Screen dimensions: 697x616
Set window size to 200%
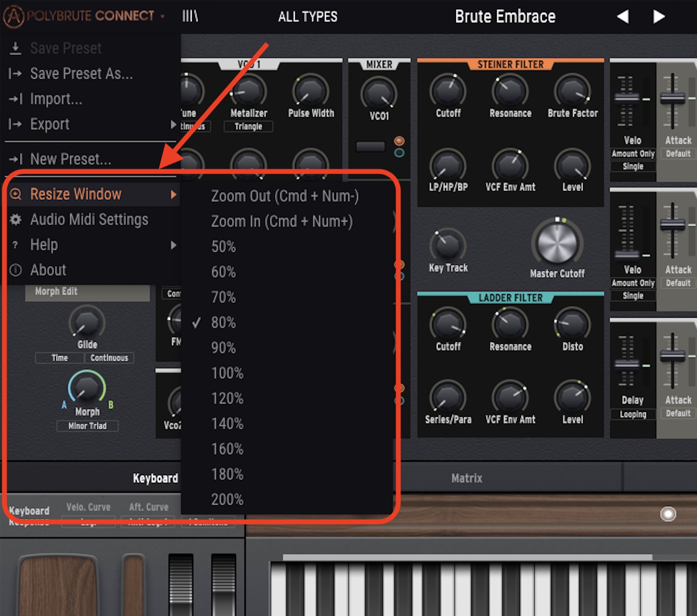pyautogui.click(x=287, y=499)
